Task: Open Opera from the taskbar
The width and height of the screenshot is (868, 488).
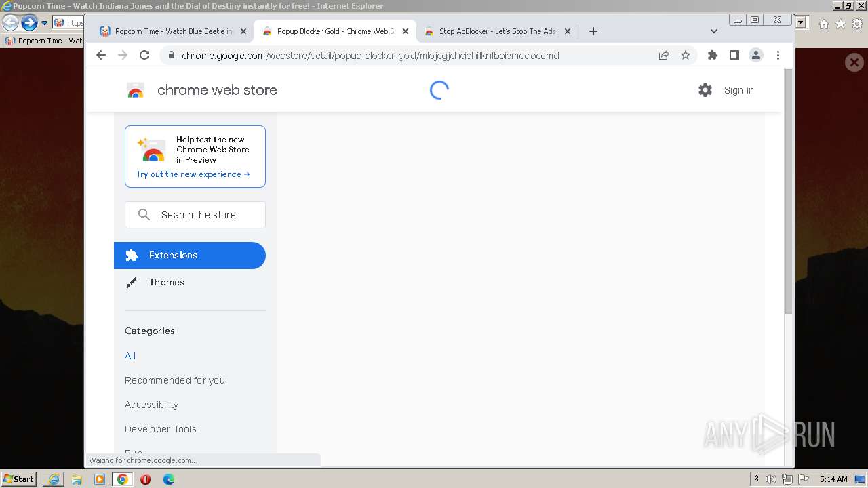Action: (146, 479)
